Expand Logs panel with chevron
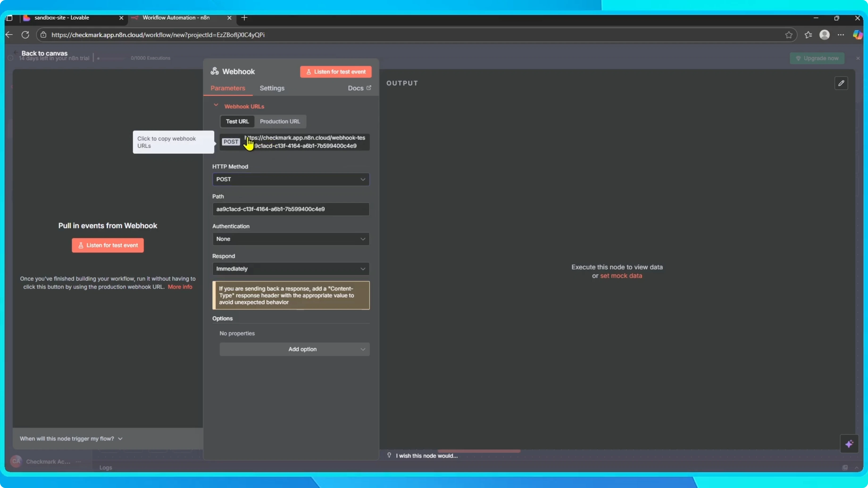Screen dimensions: 868x488 856,467
